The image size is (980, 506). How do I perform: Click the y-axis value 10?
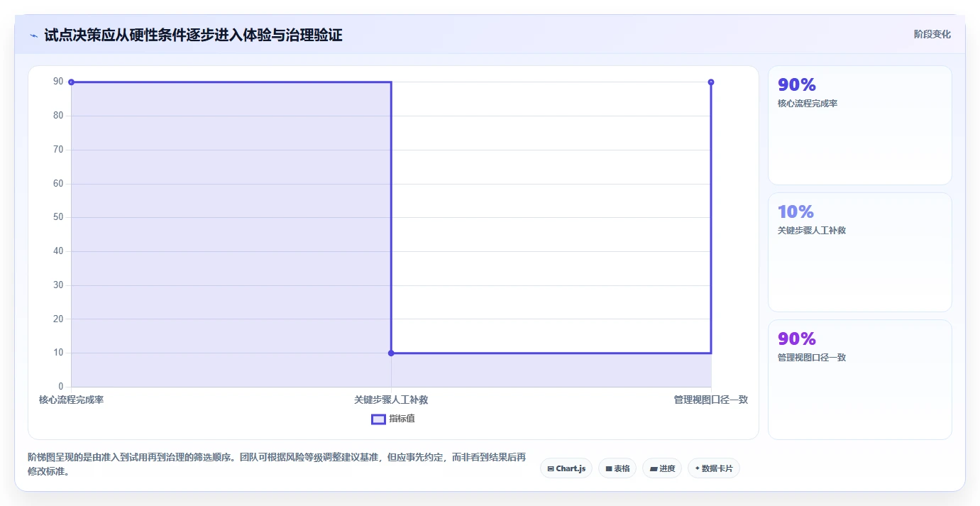(58, 353)
